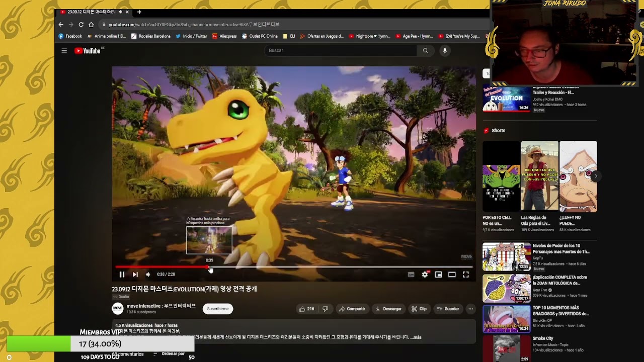Screen dimensions: 644x362
Task: Open TOP 10 MOMENTOS MÁS GRACIOSOS video
Action: (x=506, y=319)
